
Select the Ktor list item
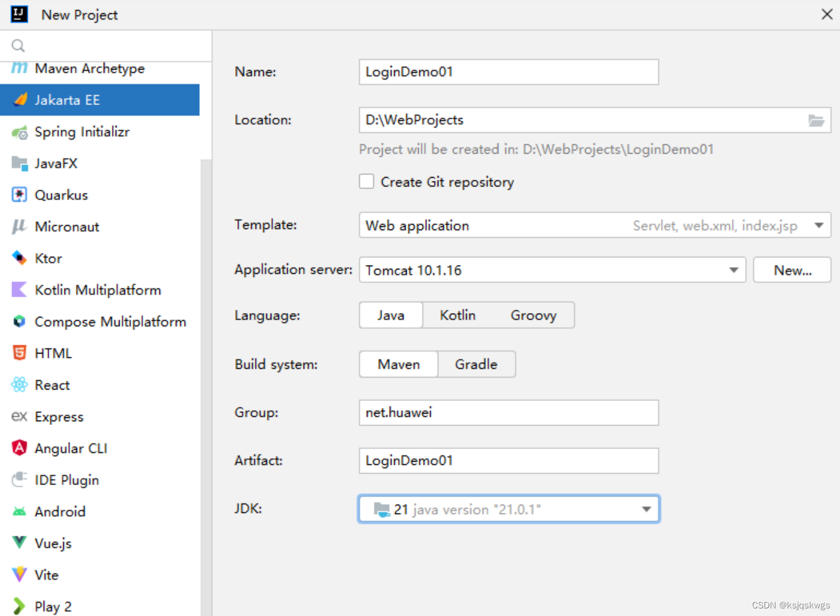coord(100,258)
